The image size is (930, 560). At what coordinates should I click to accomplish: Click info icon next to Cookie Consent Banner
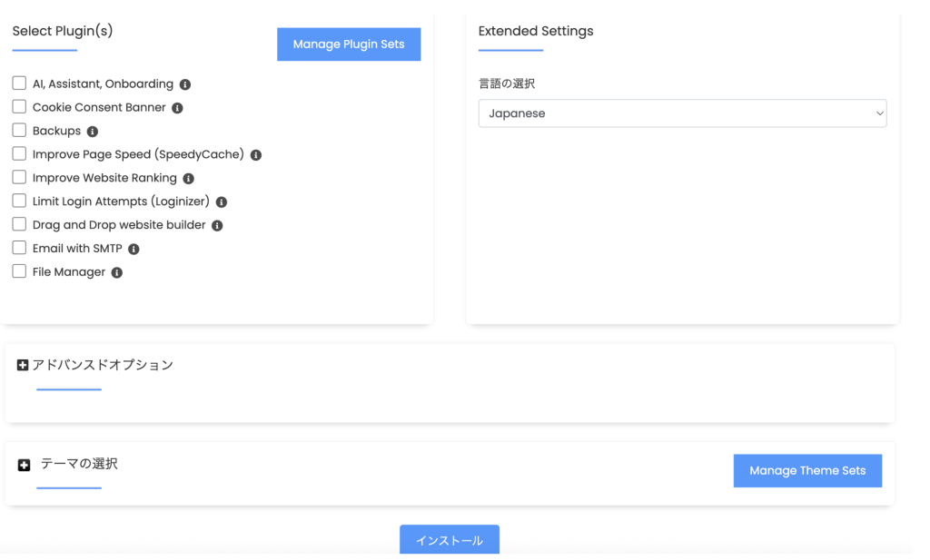pyautogui.click(x=178, y=108)
